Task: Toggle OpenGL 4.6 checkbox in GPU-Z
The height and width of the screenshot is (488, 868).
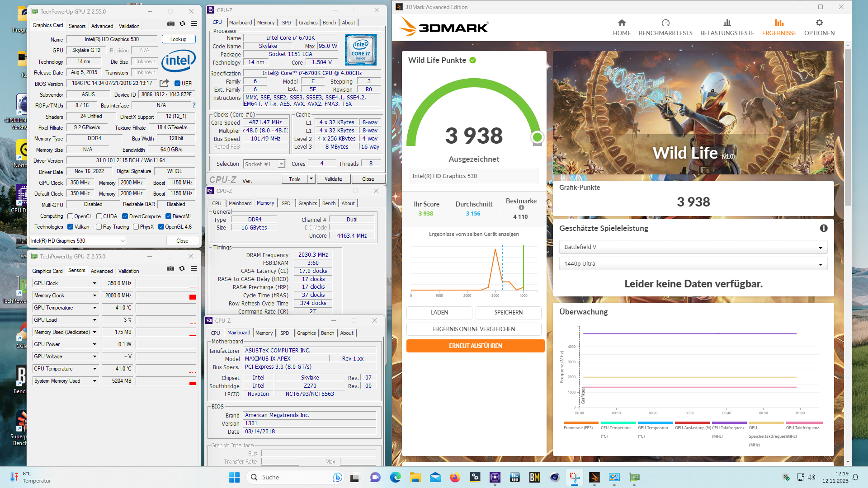Action: point(161,227)
